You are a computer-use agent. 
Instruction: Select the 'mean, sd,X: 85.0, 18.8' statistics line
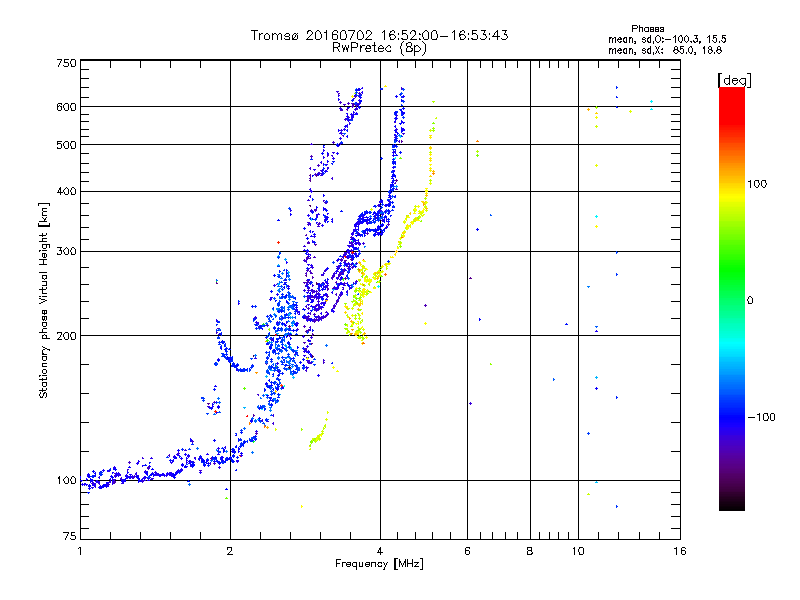click(665, 50)
